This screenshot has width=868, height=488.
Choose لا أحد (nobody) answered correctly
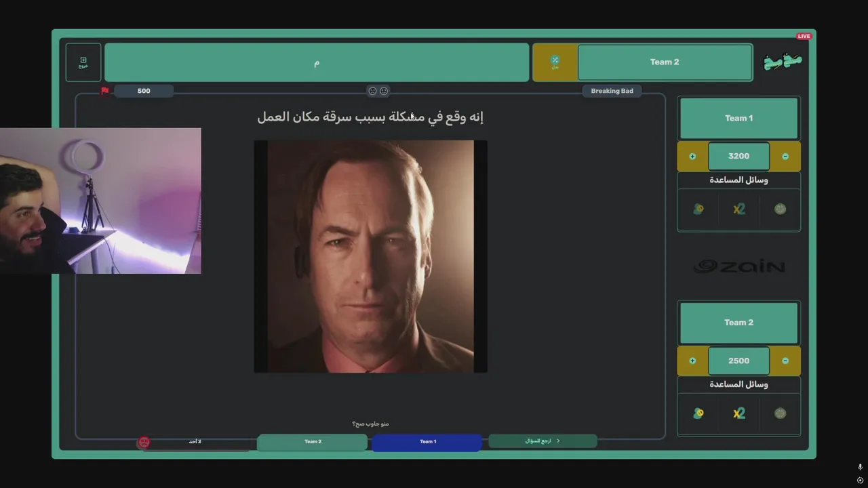[195, 442]
